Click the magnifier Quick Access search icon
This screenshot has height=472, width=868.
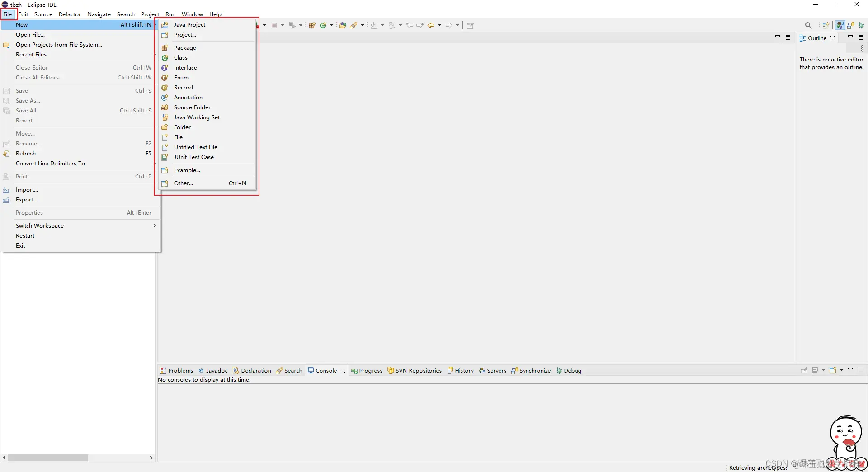[808, 25]
